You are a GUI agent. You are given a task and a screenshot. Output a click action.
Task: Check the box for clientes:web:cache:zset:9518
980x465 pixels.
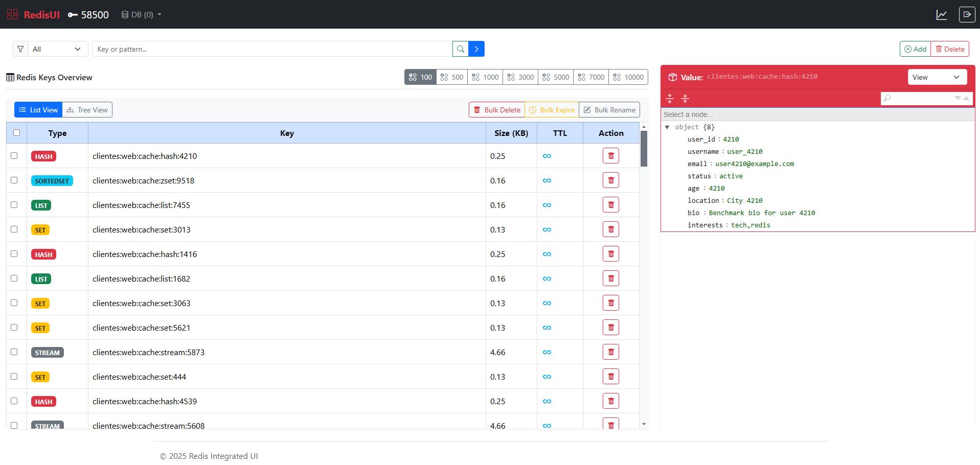[x=14, y=180]
